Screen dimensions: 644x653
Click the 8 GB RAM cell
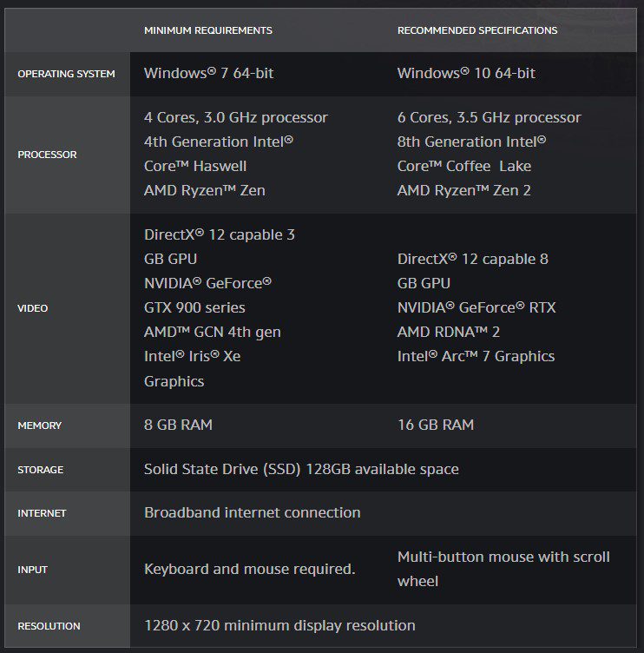[x=178, y=425]
